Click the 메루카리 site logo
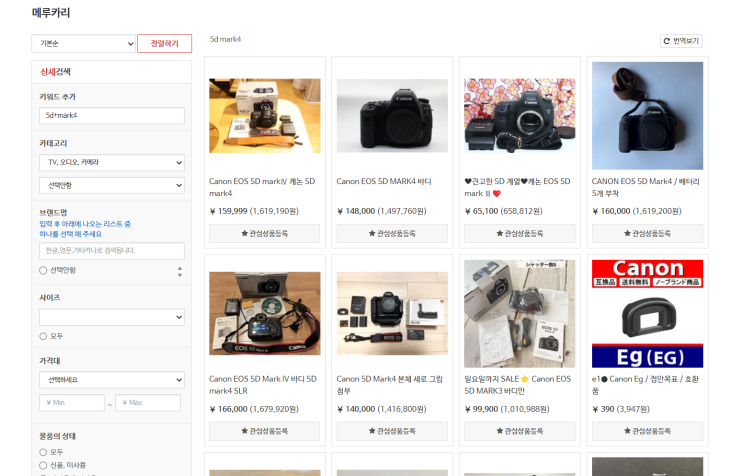This screenshot has width=743, height=476. tap(51, 13)
